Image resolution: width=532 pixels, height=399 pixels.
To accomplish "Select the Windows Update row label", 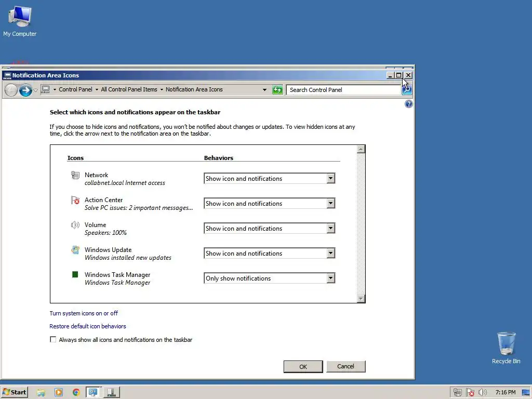I will coord(108,250).
